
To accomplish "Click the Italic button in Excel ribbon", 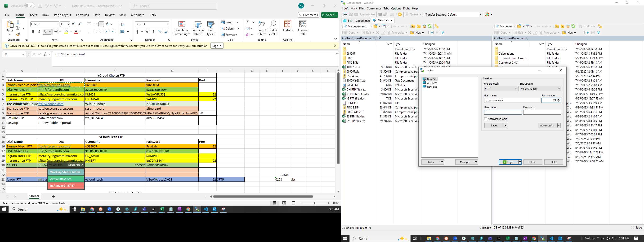I will 39,32.
